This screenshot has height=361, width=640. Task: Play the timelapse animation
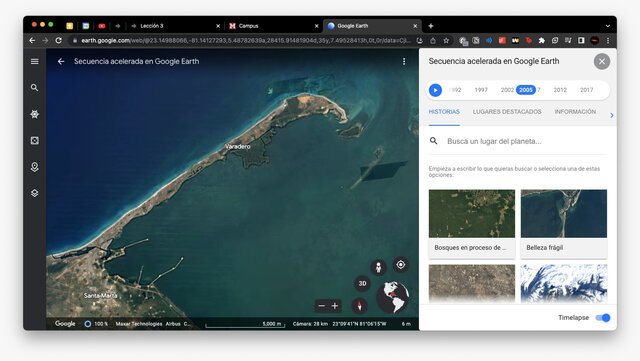pos(436,90)
